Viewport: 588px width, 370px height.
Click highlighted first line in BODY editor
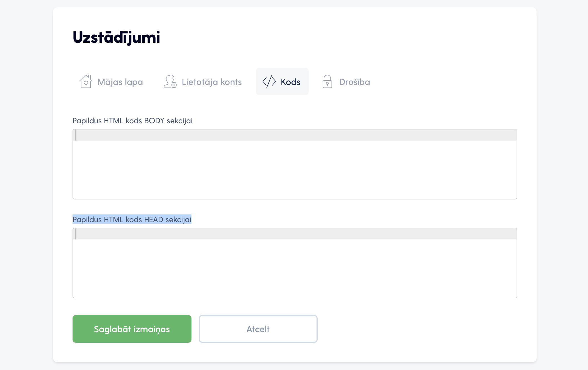(x=297, y=135)
